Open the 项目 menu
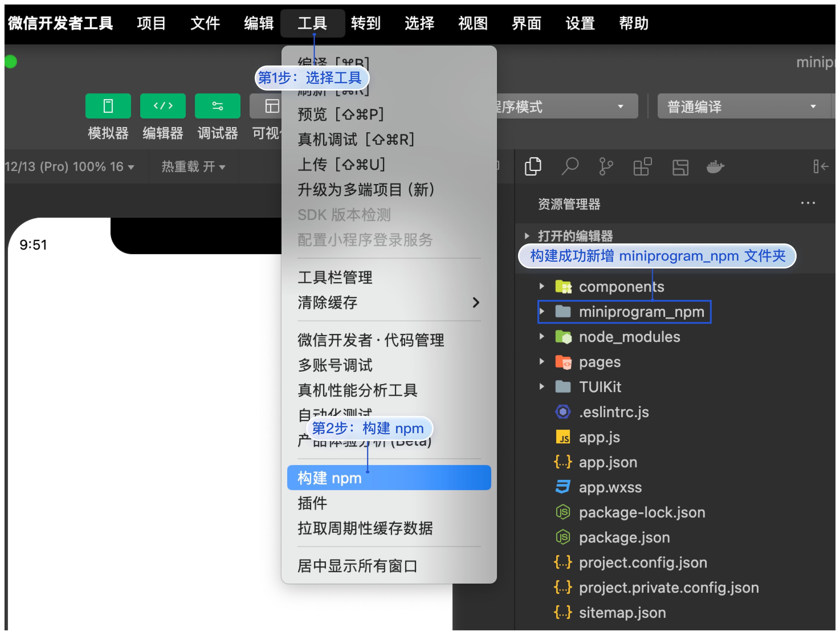 (x=151, y=23)
